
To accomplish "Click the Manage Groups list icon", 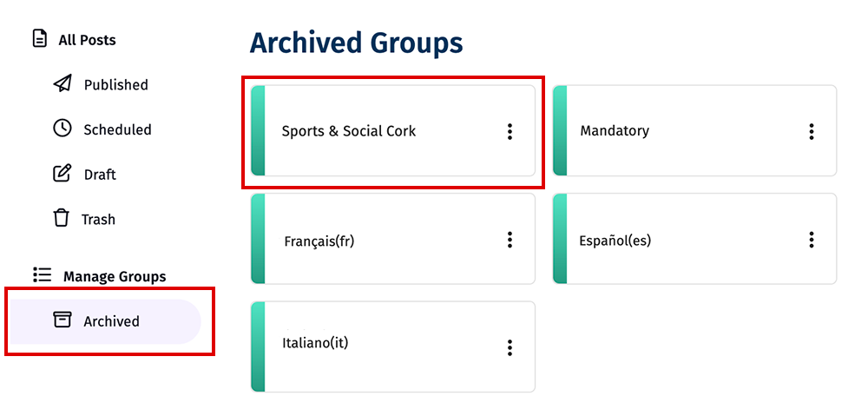I will [x=41, y=275].
